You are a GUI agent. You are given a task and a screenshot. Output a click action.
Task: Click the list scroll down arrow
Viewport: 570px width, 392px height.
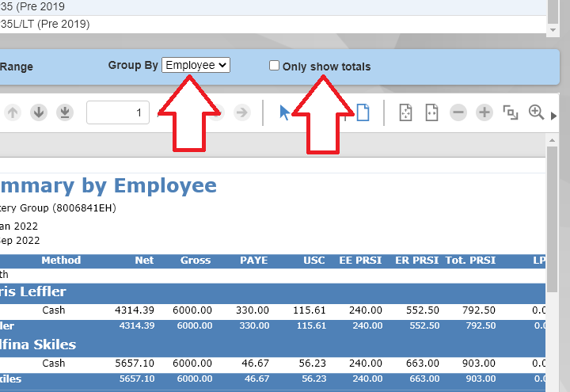553,29
